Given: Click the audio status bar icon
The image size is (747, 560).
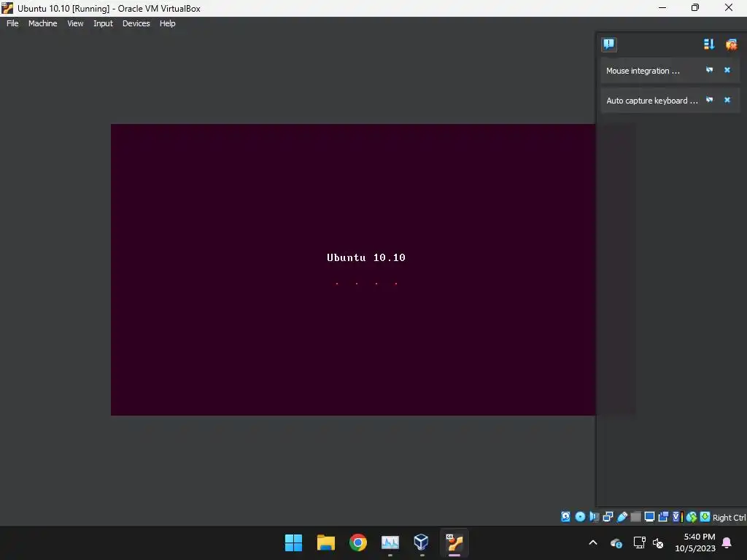Looking at the screenshot, I should tap(594, 517).
